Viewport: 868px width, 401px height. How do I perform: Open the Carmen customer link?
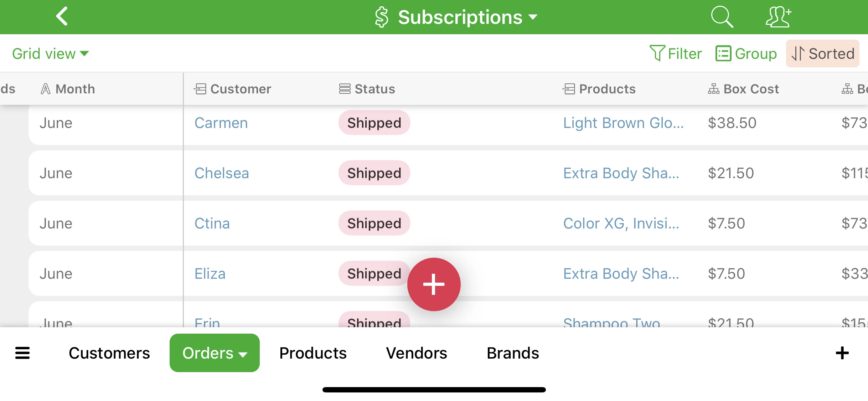click(x=221, y=123)
